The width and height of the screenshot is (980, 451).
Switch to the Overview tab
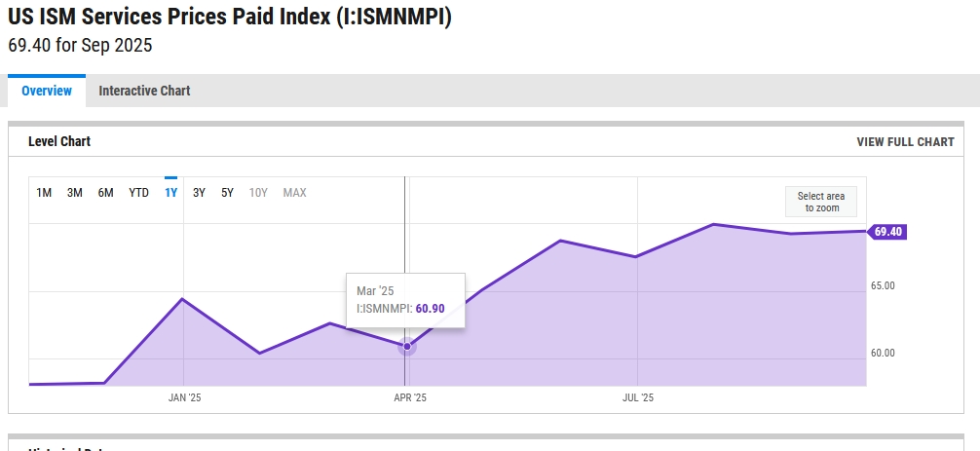pos(47,91)
